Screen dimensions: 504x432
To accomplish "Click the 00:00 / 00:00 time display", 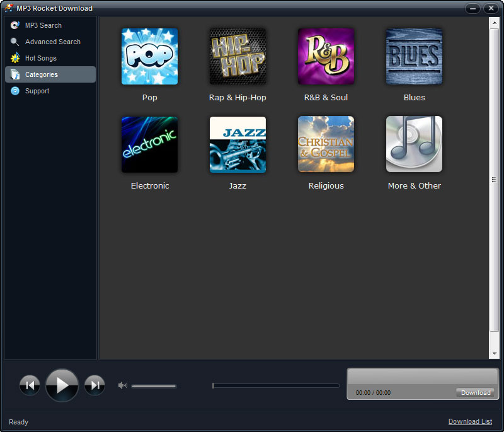I will point(373,392).
